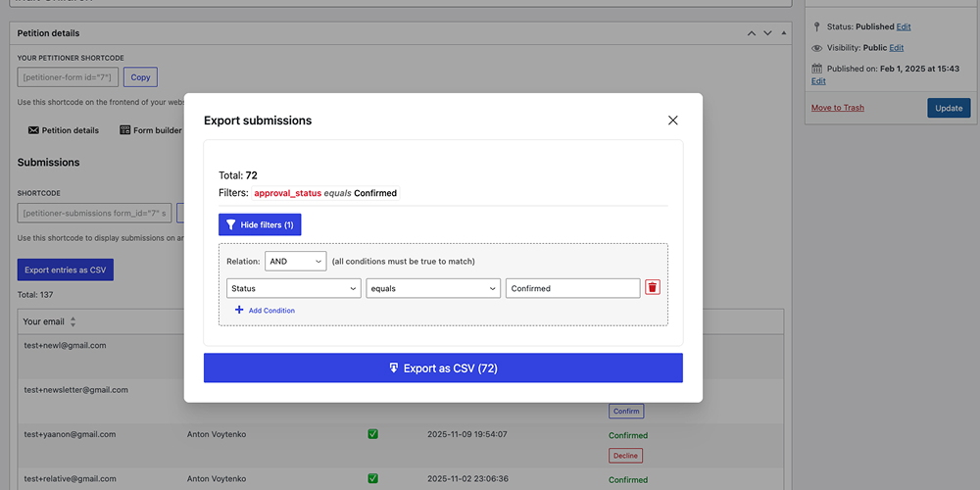Click test+yaanon@gmail.com email cell

pos(70,434)
